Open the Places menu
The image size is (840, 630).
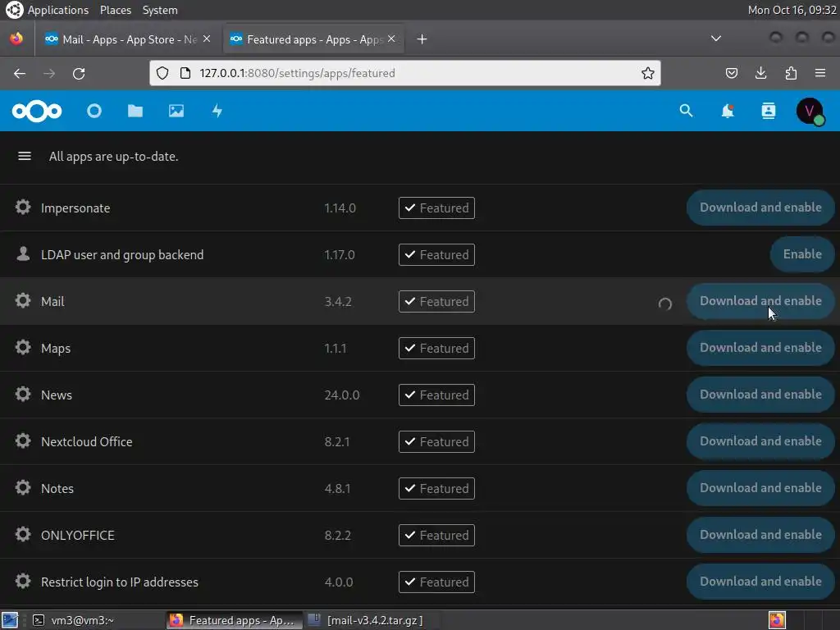pos(116,10)
